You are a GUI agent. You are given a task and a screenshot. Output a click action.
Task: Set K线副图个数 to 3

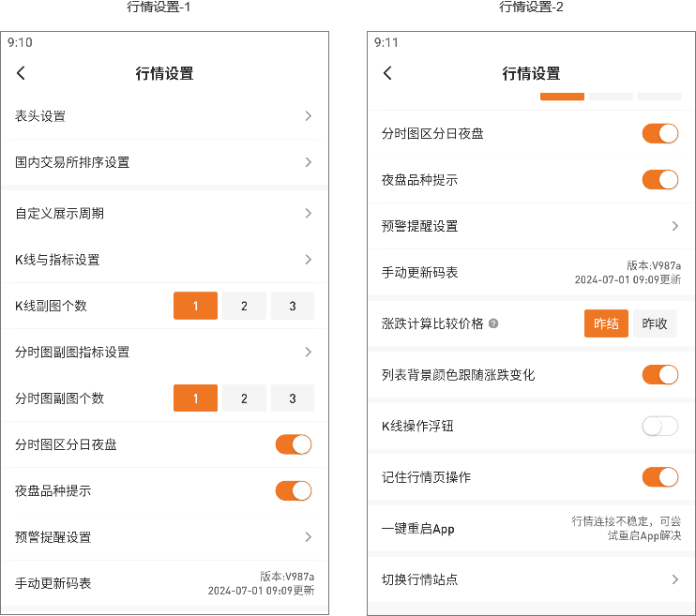(x=293, y=306)
